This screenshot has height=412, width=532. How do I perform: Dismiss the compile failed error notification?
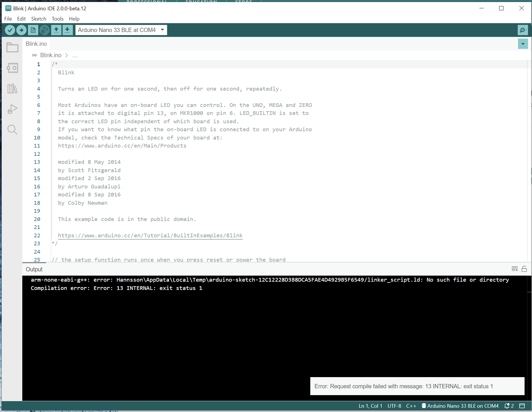point(417,386)
